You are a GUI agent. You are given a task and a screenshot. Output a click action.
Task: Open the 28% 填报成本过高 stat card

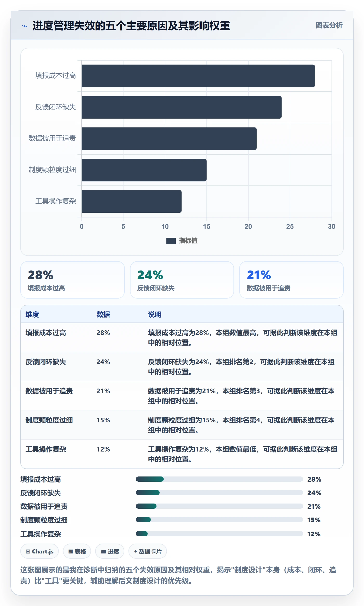tap(73, 280)
